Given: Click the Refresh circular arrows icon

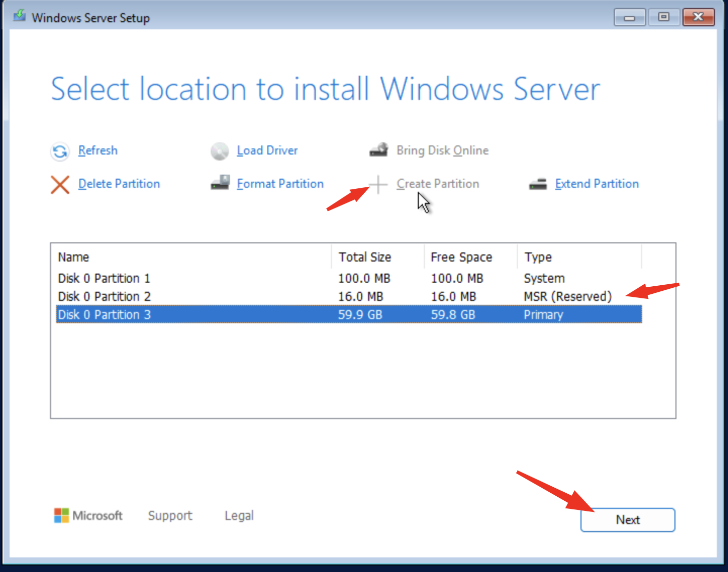Looking at the screenshot, I should pyautogui.click(x=60, y=151).
